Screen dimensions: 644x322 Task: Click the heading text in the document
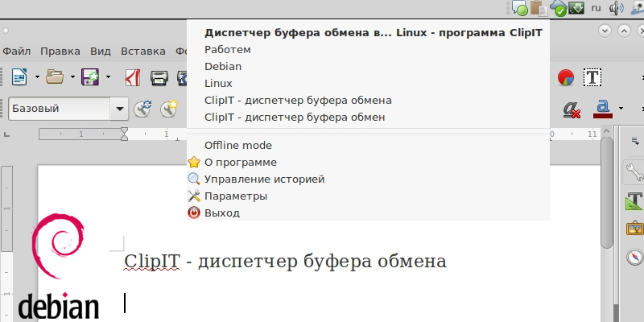[x=285, y=261]
